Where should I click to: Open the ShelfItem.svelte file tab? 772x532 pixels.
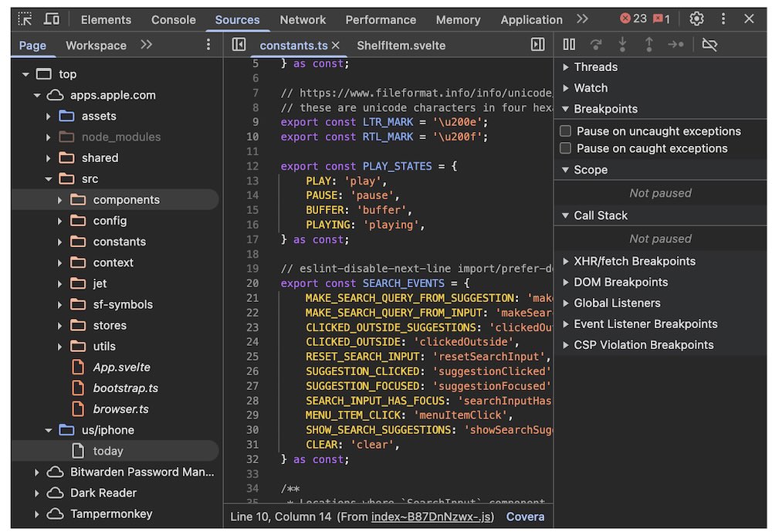pos(401,46)
